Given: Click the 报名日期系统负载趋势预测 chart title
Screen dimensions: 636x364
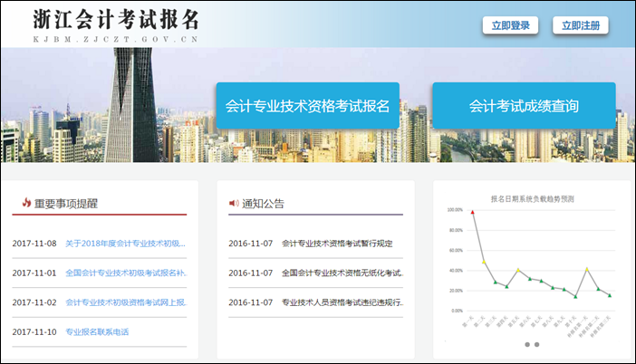Looking at the screenshot, I should click(x=532, y=198).
